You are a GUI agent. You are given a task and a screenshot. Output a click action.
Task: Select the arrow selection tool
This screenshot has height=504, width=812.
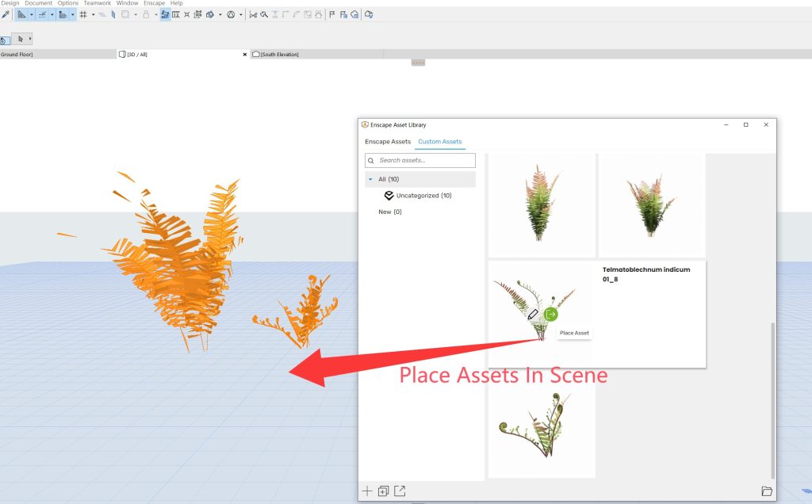pos(21,39)
